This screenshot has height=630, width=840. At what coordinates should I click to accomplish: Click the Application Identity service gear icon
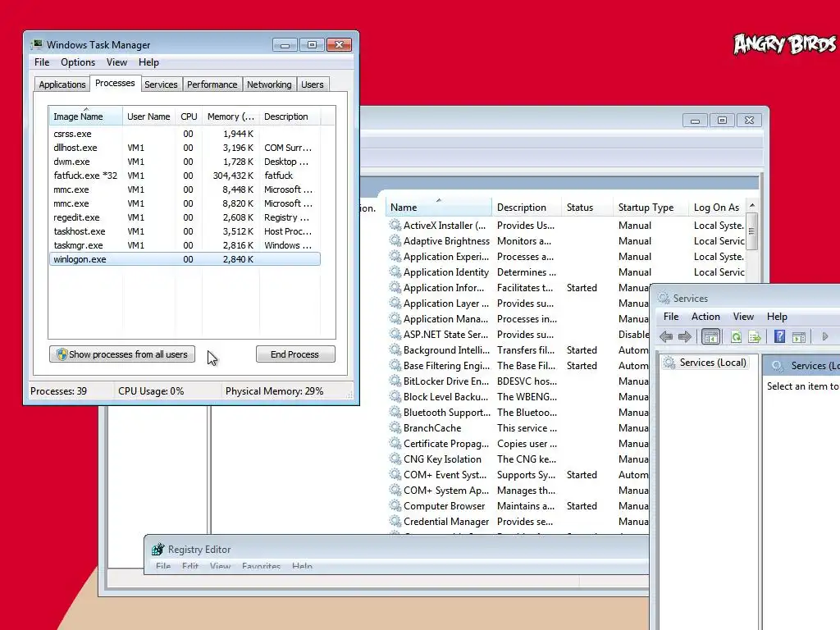[395, 272]
